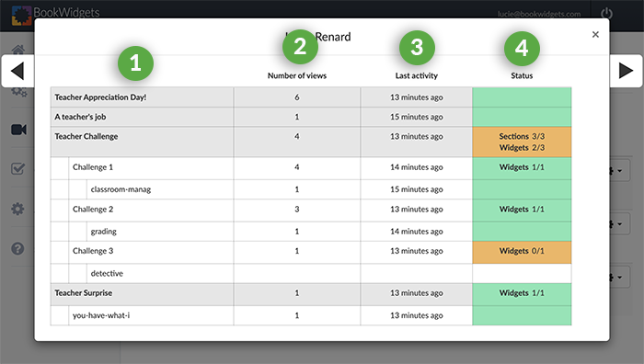The width and height of the screenshot is (644, 364).
Task: Click Sections 3/3 Widgets 2/3 status cell
Action: click(x=522, y=142)
